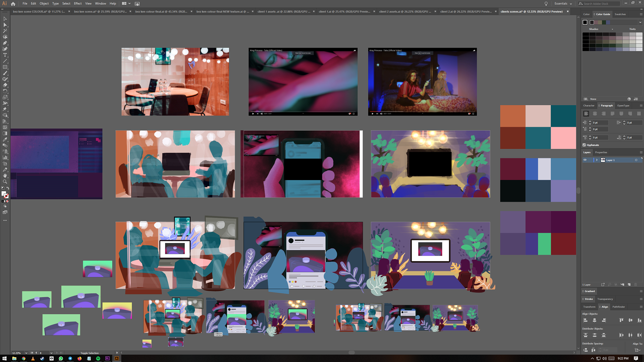Select the Zoom tool

(x=5, y=182)
